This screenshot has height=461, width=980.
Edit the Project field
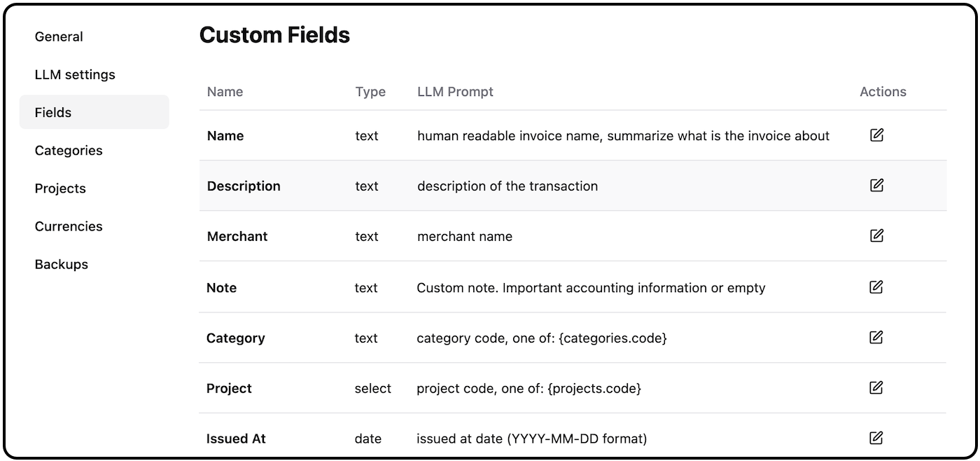876,387
